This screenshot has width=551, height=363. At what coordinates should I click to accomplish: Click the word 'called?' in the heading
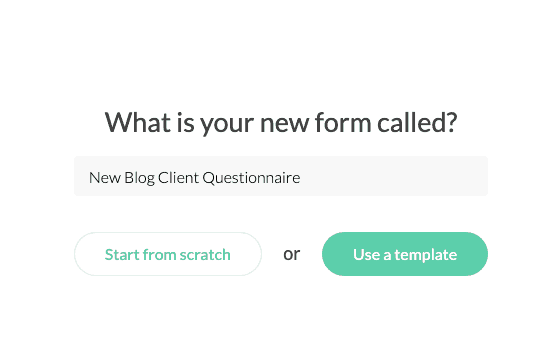pos(417,122)
